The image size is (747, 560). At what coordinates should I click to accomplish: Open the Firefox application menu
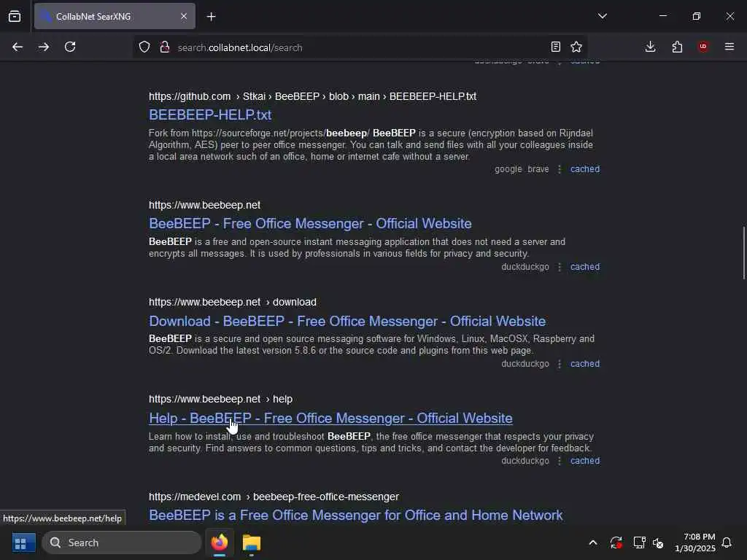point(729,47)
